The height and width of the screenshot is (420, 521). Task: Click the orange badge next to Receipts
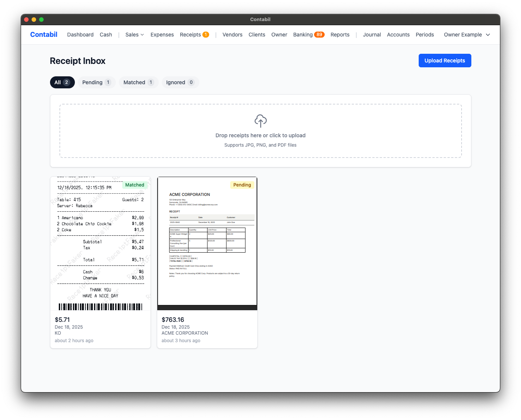tap(206, 34)
